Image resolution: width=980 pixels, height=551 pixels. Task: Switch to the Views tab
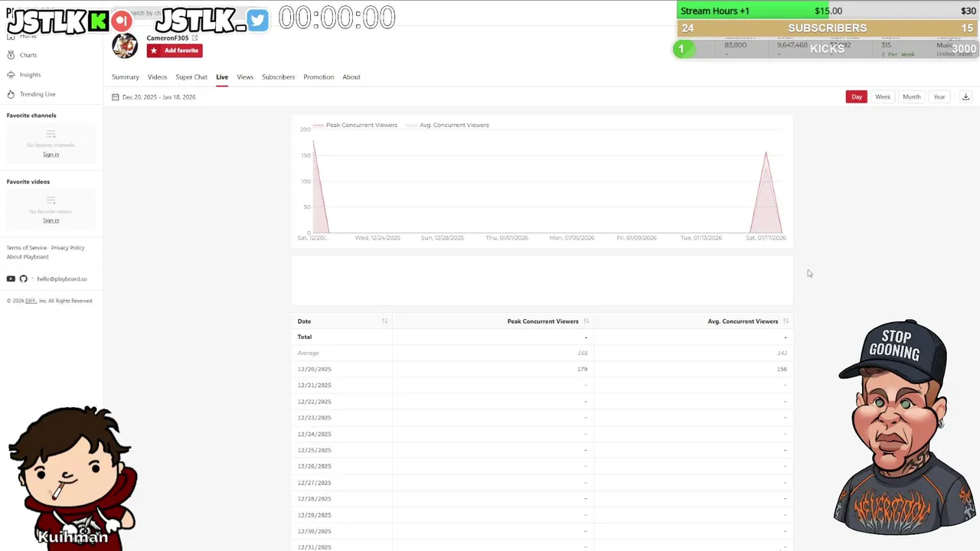[245, 77]
